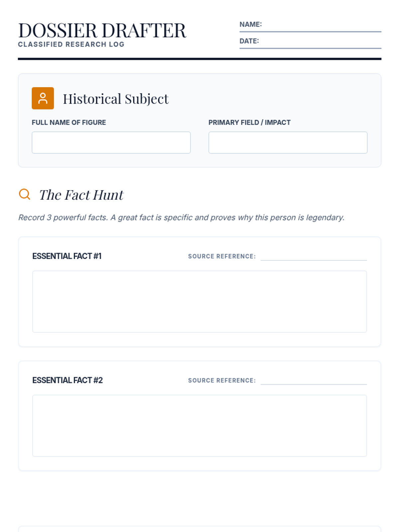Type in the Full Name of Figure field

(x=111, y=143)
